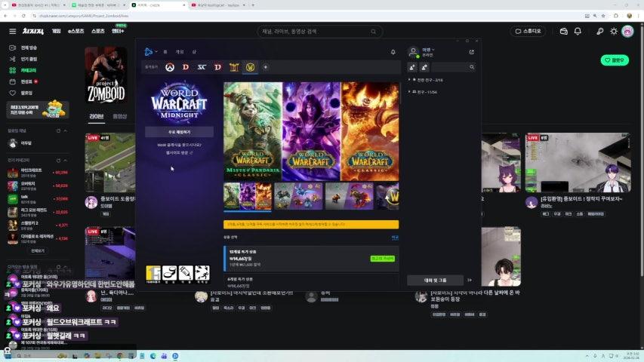644x362 pixels.
Task: Collapse the following channels section in sidebar
Action: pos(65,130)
